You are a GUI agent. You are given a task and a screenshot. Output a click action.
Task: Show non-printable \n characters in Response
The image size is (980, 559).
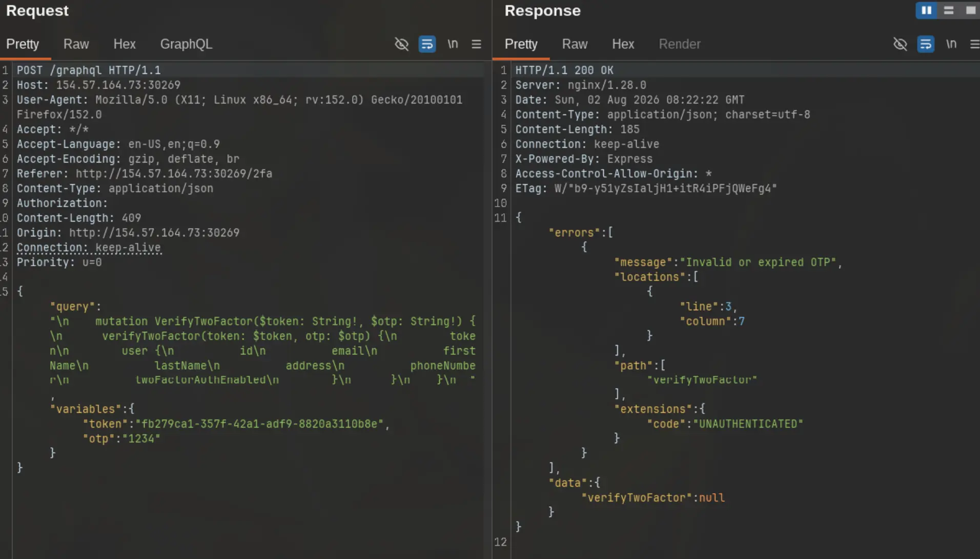[951, 44]
